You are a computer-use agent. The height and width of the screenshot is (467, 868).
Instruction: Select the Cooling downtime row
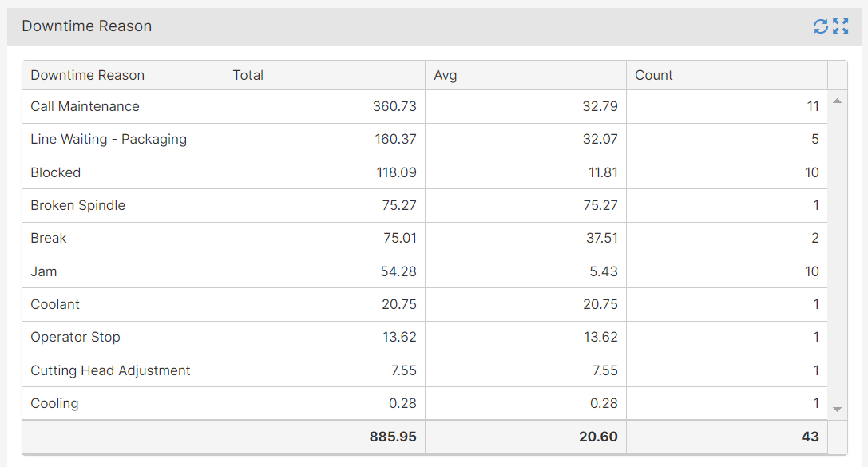[x=55, y=403]
